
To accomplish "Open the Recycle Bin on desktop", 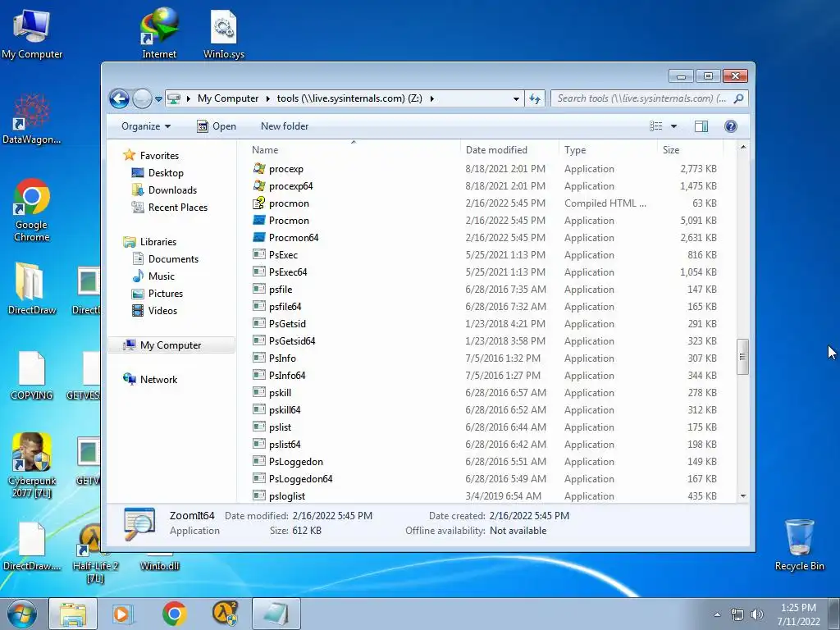I will click(799, 545).
